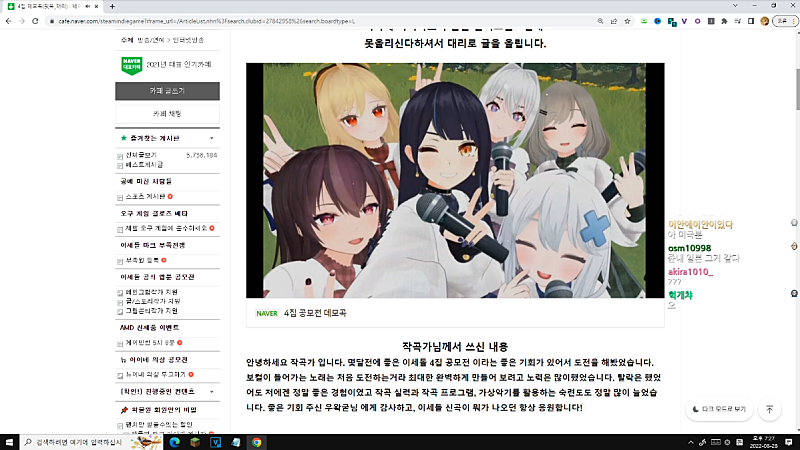Open the blue V app on taskbar

(215, 442)
